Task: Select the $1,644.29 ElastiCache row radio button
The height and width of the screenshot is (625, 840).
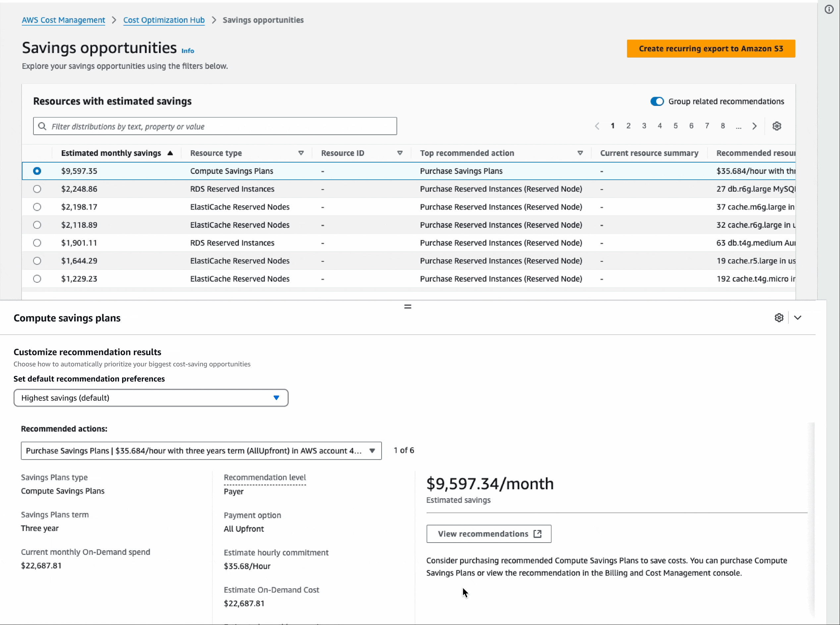Action: click(x=37, y=261)
